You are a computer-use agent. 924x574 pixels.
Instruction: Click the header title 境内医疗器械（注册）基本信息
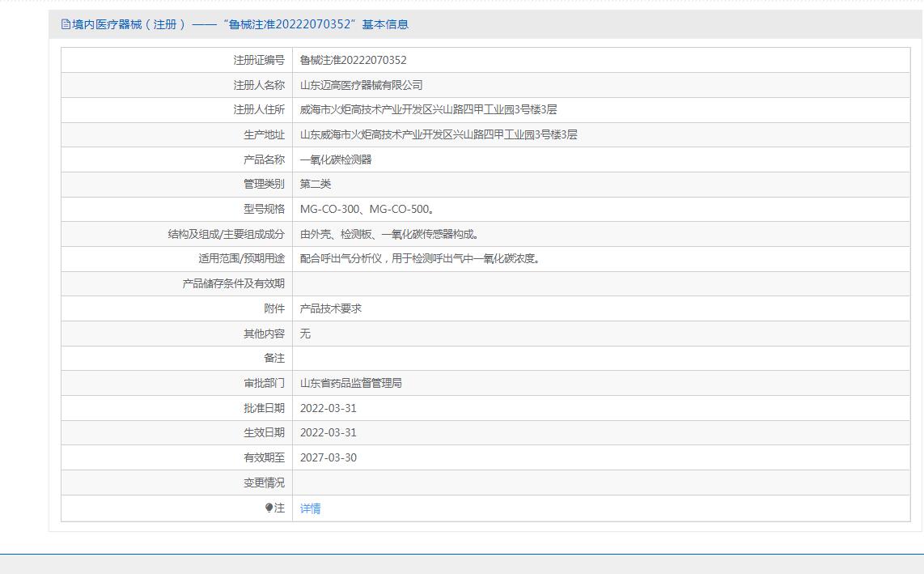pyautogui.click(x=239, y=24)
